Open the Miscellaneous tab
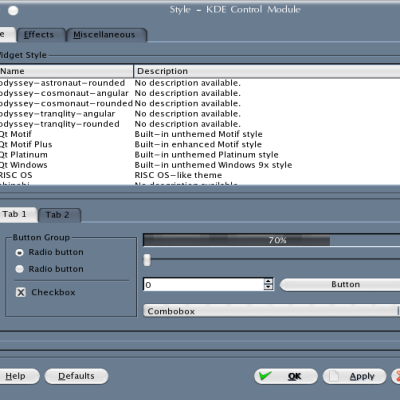400x400 pixels. point(106,35)
